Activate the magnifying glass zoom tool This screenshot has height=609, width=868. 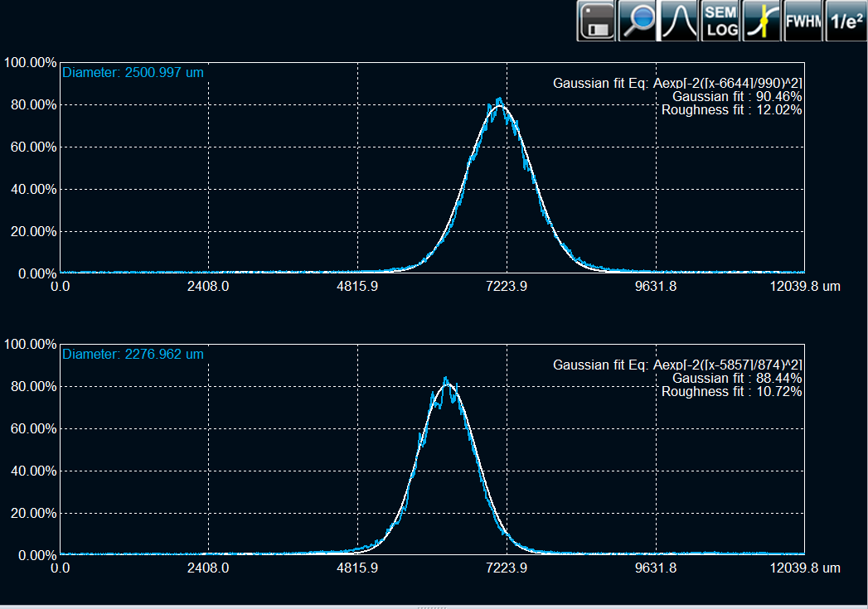point(638,22)
